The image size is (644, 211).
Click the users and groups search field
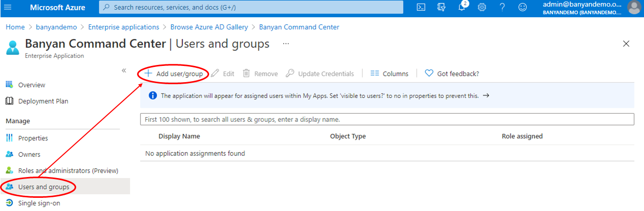click(x=387, y=119)
